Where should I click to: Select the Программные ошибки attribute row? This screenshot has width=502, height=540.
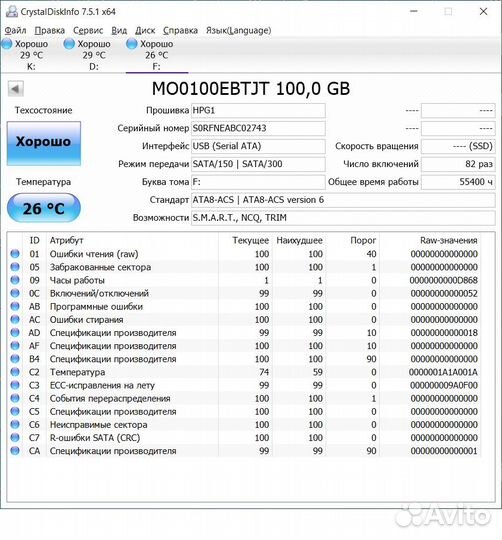coord(244,306)
